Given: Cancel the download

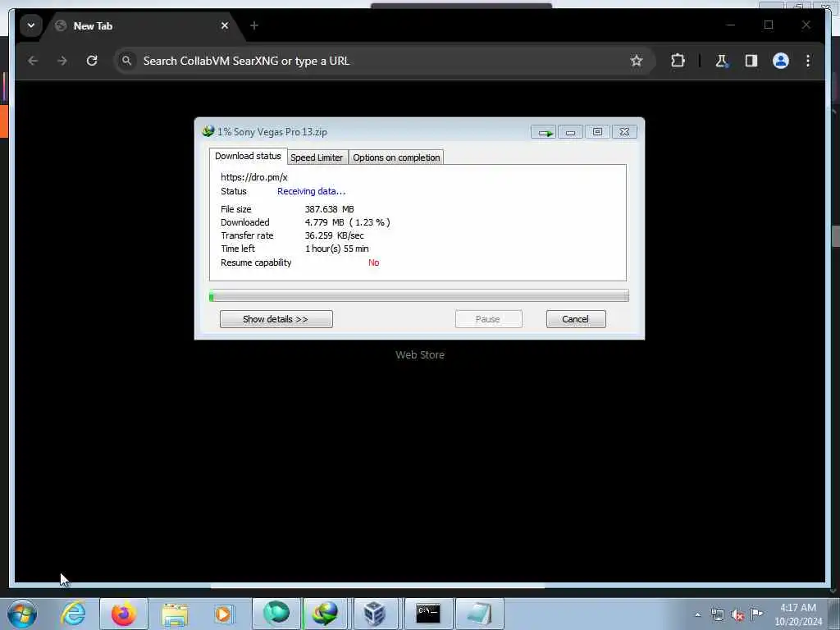Looking at the screenshot, I should tap(576, 319).
